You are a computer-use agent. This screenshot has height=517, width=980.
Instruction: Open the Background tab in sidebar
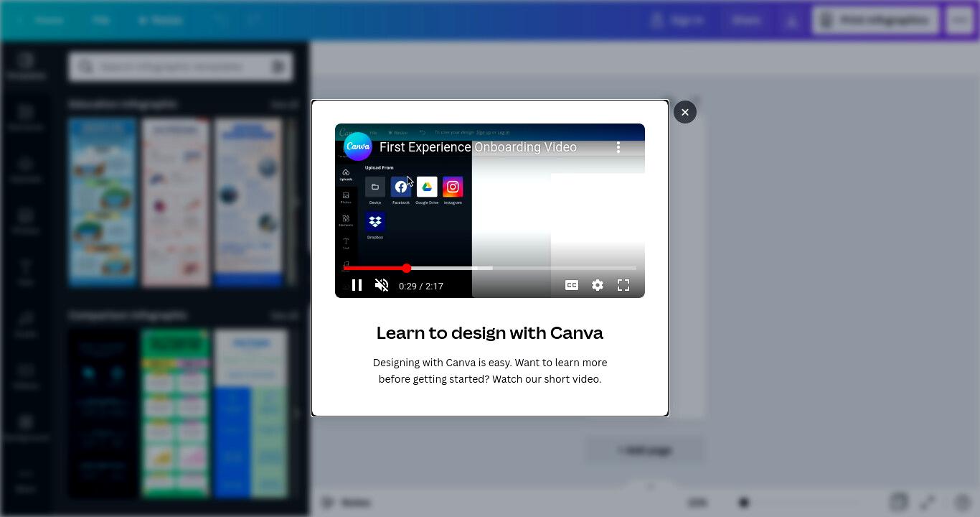(x=26, y=428)
